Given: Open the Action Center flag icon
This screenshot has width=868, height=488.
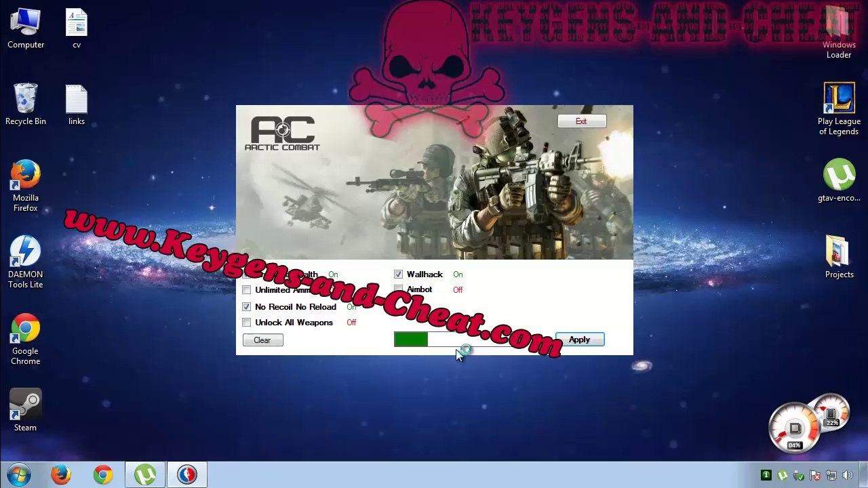Looking at the screenshot, I should coord(815,476).
